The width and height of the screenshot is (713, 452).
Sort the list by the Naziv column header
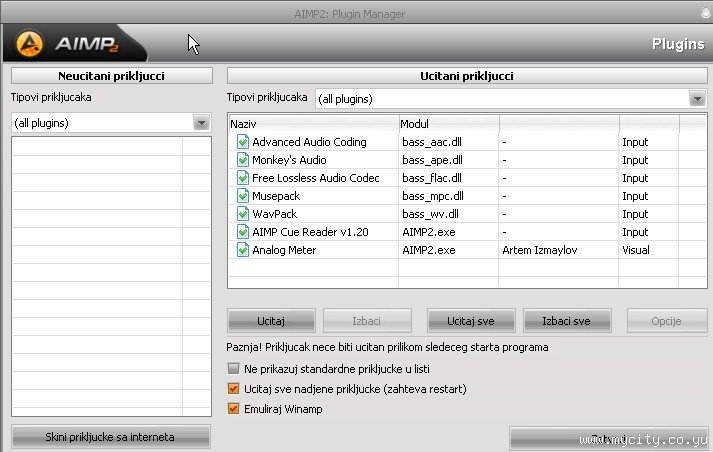point(313,124)
